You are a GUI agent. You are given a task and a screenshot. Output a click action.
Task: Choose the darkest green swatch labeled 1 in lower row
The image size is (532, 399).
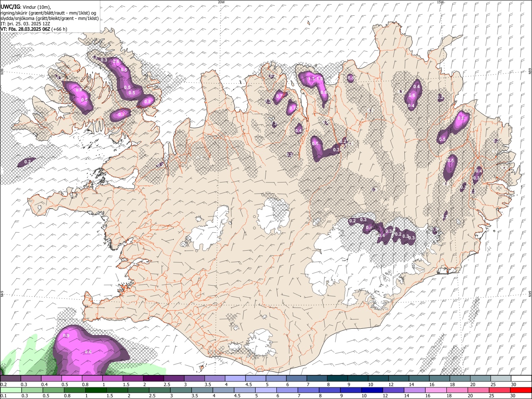(96, 390)
